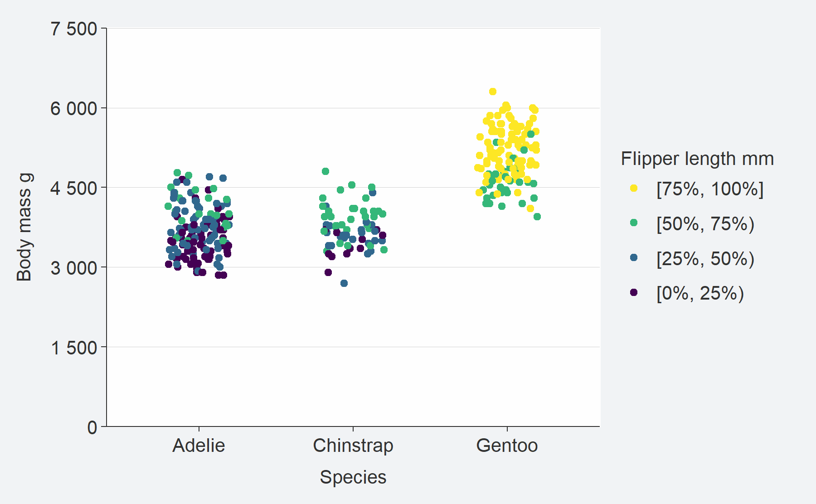Click the 6 000 y-axis tick label

tap(74, 109)
